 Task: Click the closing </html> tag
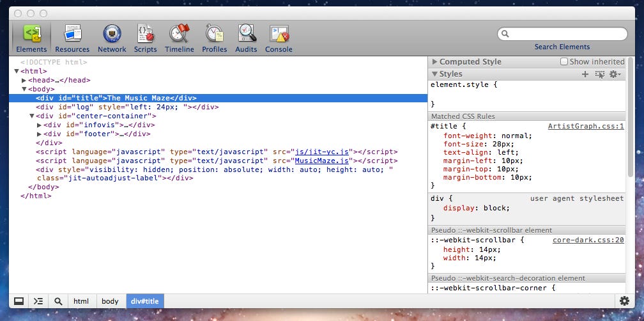(x=36, y=196)
